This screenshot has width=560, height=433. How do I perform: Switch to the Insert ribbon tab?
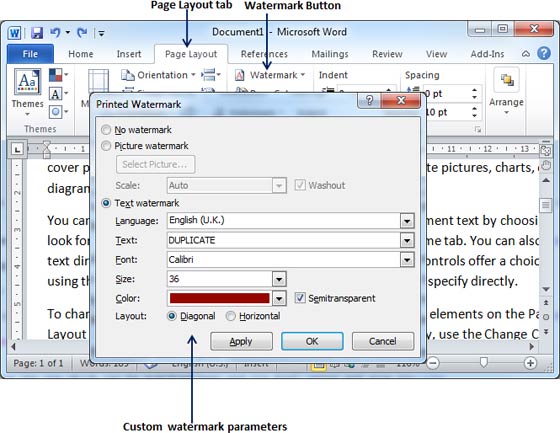point(129,54)
